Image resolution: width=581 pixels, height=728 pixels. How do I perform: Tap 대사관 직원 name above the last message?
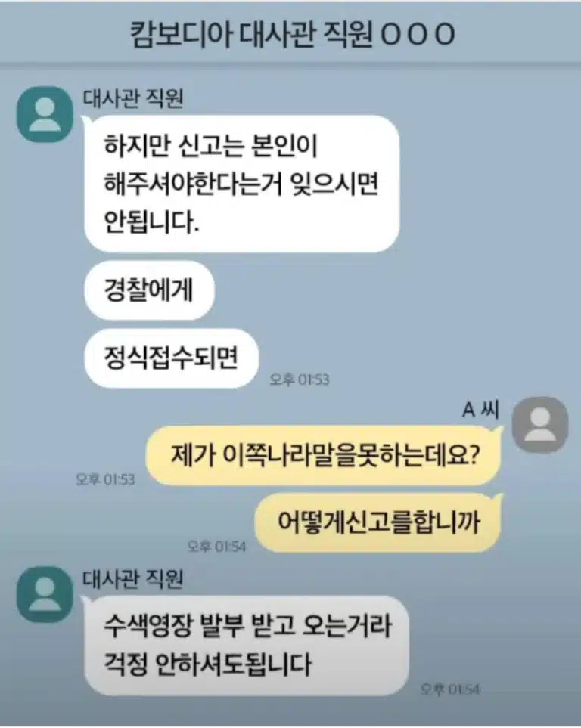[133, 578]
